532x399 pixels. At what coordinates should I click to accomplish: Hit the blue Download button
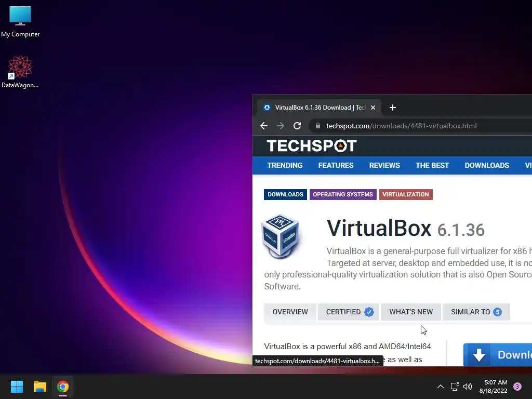497,354
